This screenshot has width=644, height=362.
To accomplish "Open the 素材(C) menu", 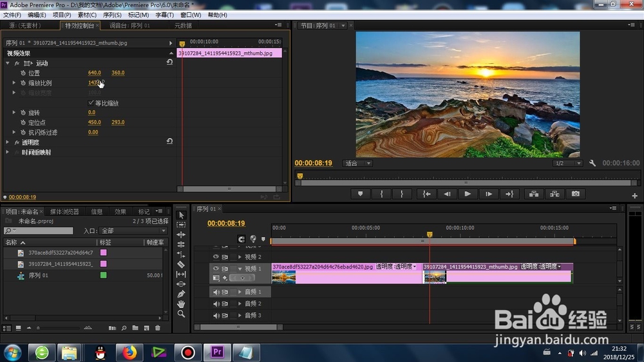I will (x=87, y=15).
